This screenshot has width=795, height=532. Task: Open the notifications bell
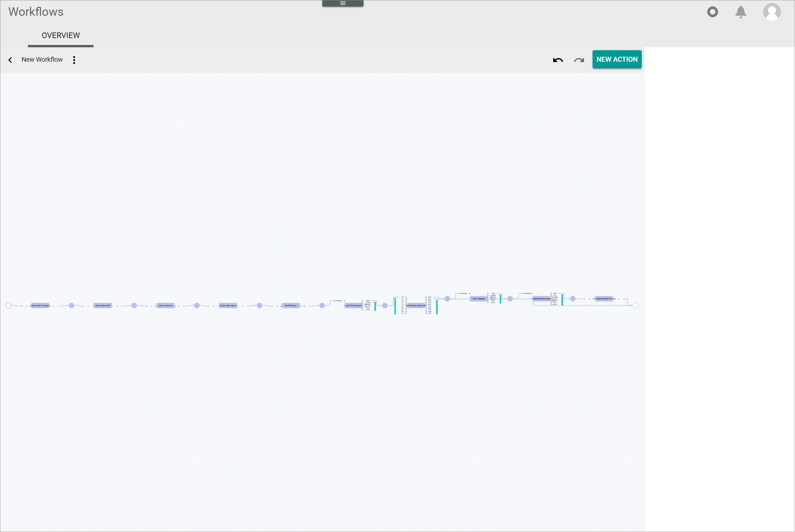[741, 12]
